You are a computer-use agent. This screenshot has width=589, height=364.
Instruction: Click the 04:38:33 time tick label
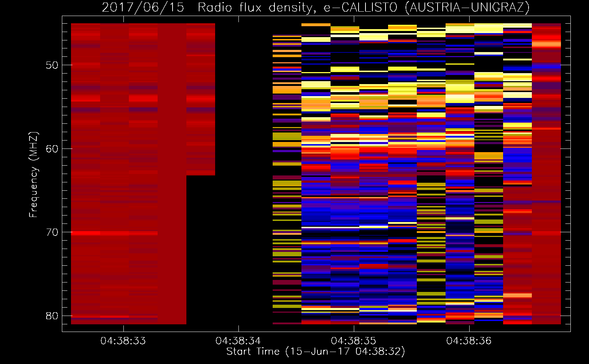pyautogui.click(x=123, y=341)
